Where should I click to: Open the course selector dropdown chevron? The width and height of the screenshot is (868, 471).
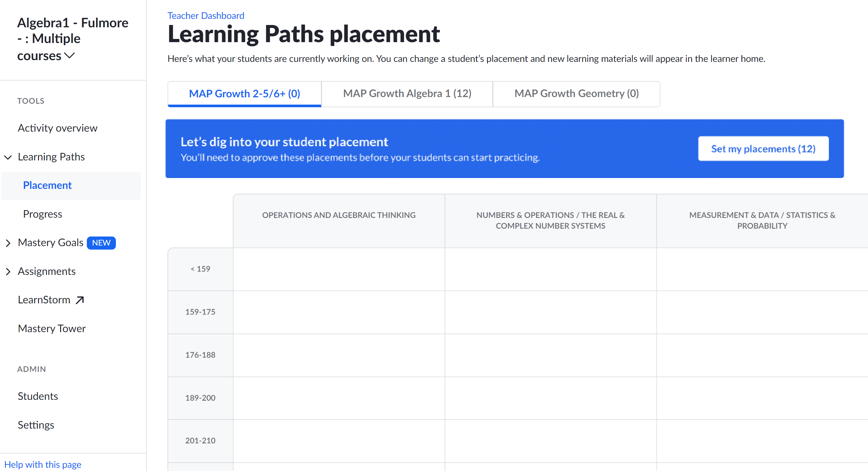click(x=69, y=55)
